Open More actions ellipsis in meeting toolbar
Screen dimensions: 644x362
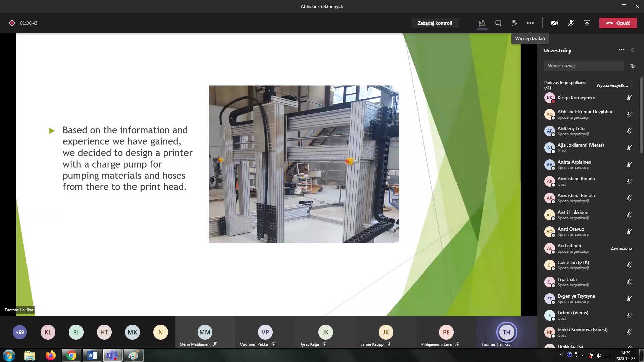[530, 23]
